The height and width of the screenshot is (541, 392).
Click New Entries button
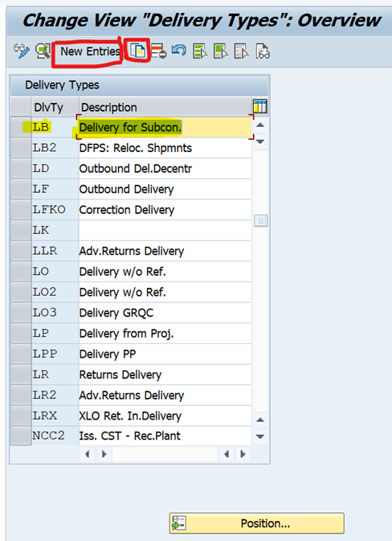pos(90,51)
